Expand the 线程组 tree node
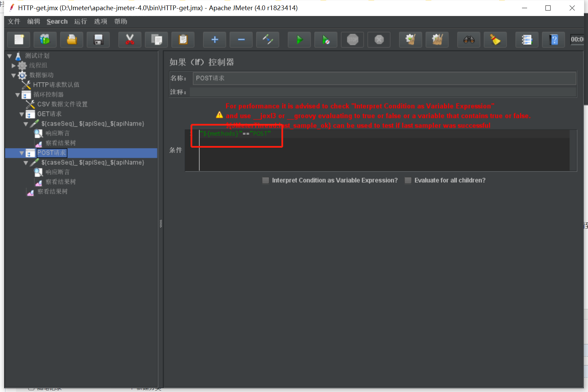 (x=14, y=65)
